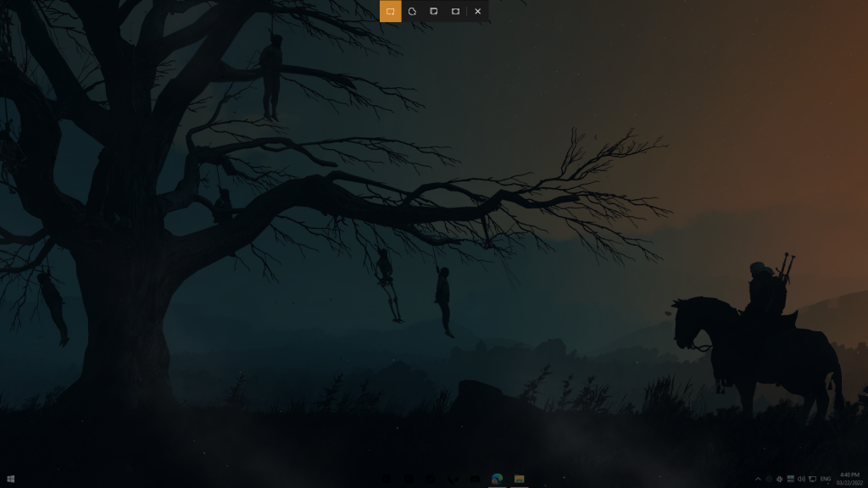Select the Rectangular Snip mode

pyautogui.click(x=390, y=11)
